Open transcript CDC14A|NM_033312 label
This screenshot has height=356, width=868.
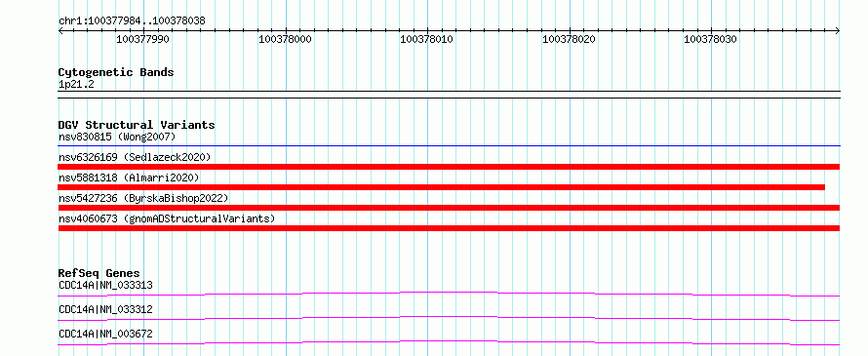(x=105, y=309)
